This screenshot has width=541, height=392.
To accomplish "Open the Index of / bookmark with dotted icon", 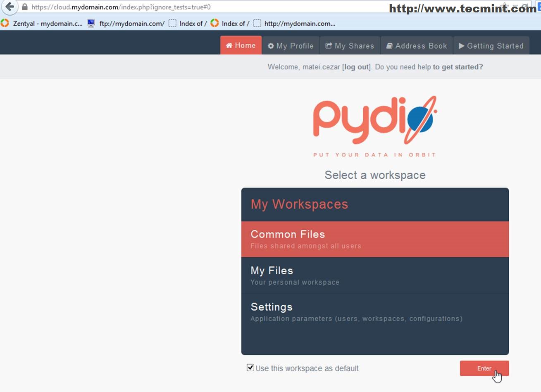I will pyautogui.click(x=188, y=24).
